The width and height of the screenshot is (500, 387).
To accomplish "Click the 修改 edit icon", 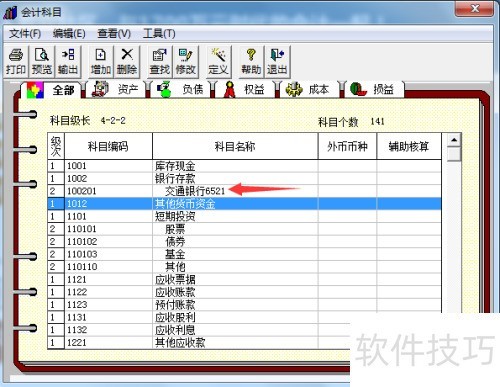I will pyautogui.click(x=185, y=61).
